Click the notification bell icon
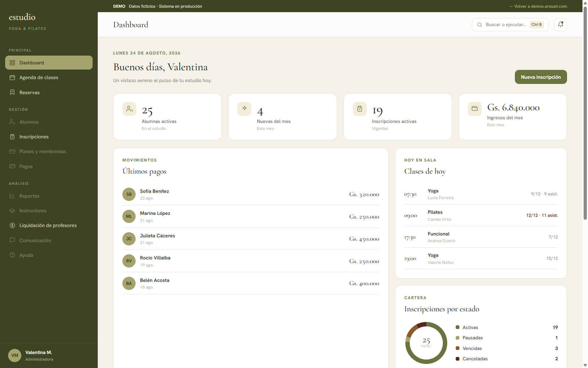The width and height of the screenshot is (588, 368). (560, 25)
